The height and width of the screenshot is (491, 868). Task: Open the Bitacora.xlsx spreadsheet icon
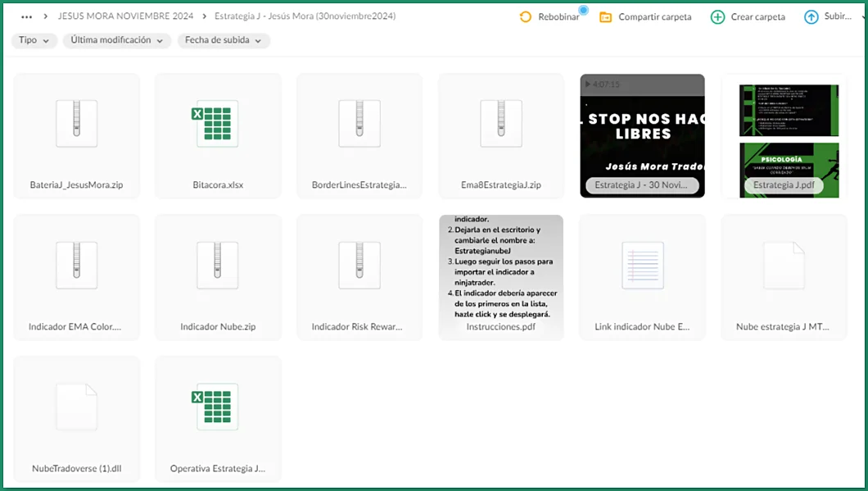218,124
